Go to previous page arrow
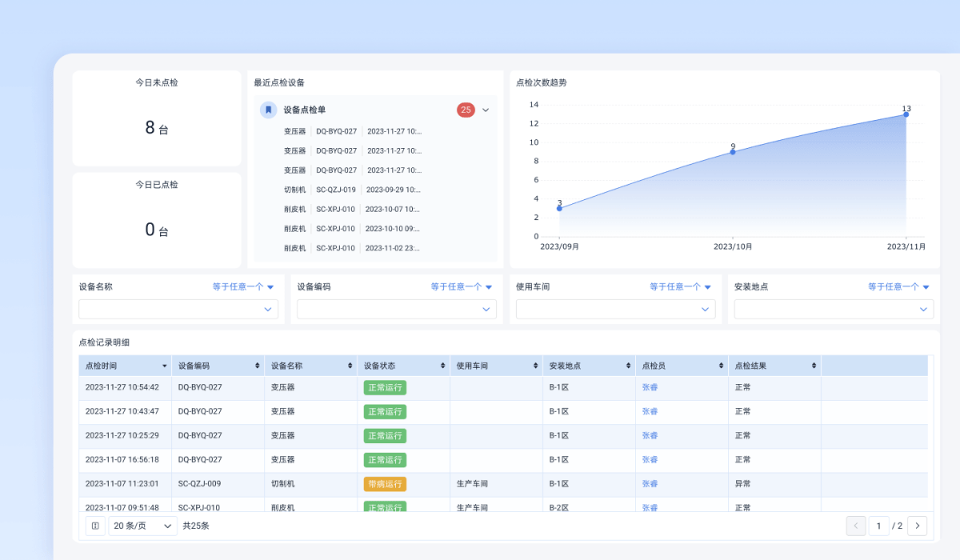 pyautogui.click(x=856, y=526)
